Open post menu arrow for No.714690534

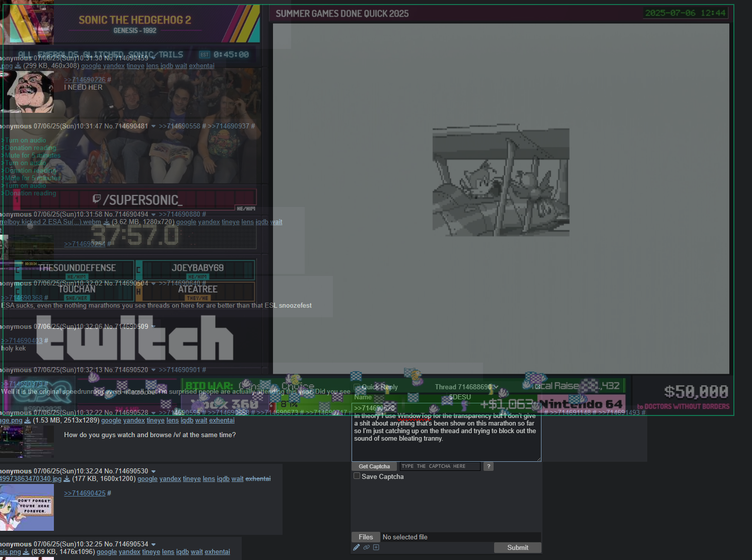[x=154, y=544]
